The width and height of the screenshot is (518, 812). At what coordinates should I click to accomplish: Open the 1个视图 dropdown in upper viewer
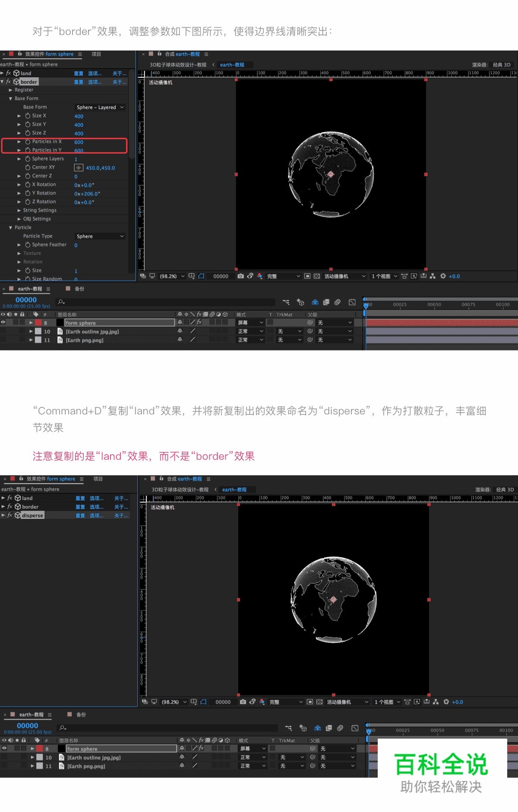pyautogui.click(x=384, y=276)
